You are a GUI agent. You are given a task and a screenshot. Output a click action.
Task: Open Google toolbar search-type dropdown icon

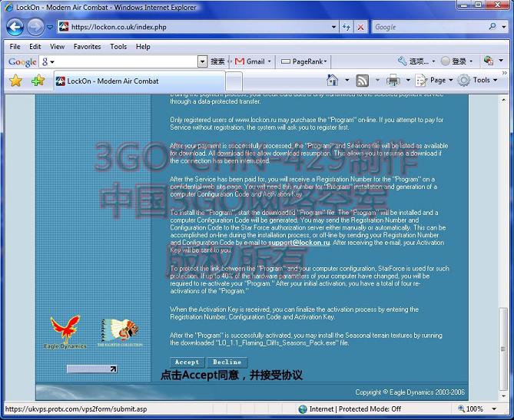(48, 61)
